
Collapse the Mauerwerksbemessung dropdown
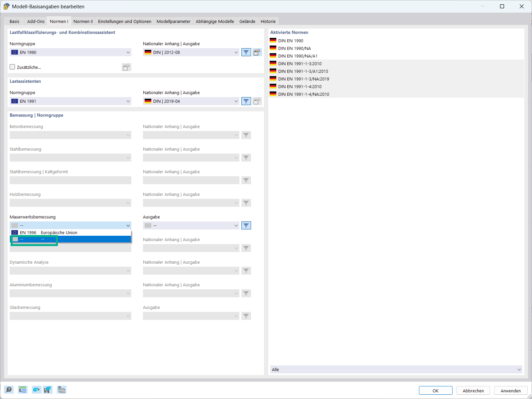tap(70, 225)
